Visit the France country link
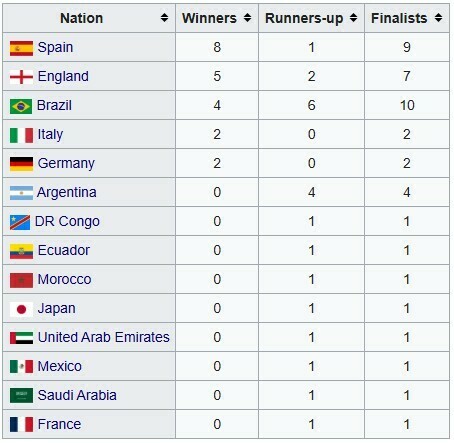 point(59,424)
